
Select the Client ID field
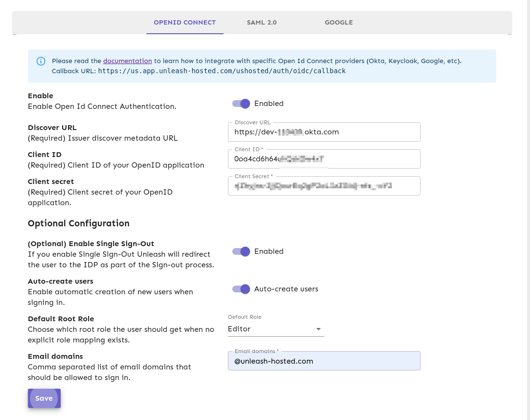(324, 158)
